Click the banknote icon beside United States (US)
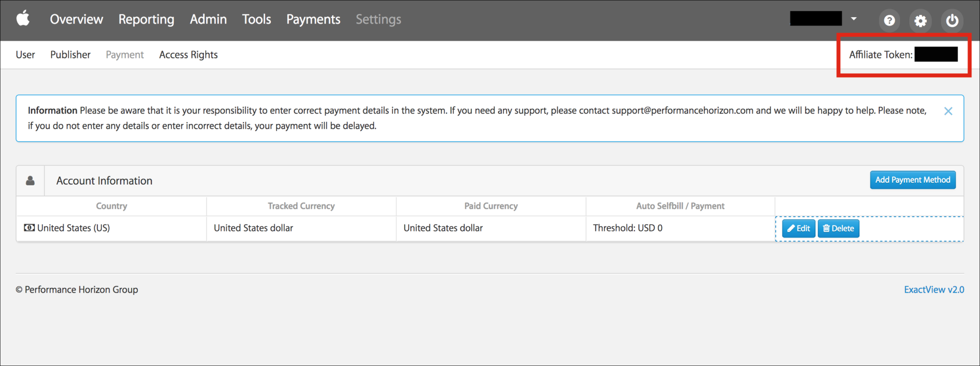The height and width of the screenshot is (366, 980). tap(29, 228)
